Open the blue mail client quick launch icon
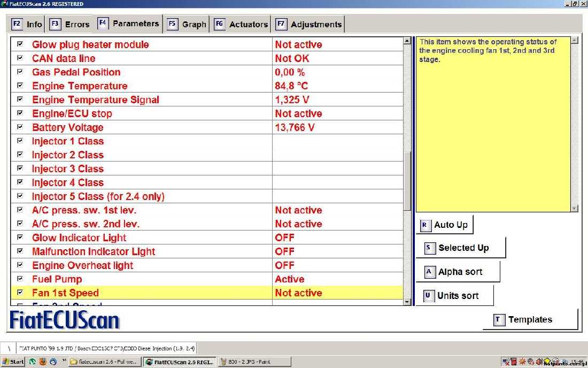The image size is (588, 368). click(53, 362)
